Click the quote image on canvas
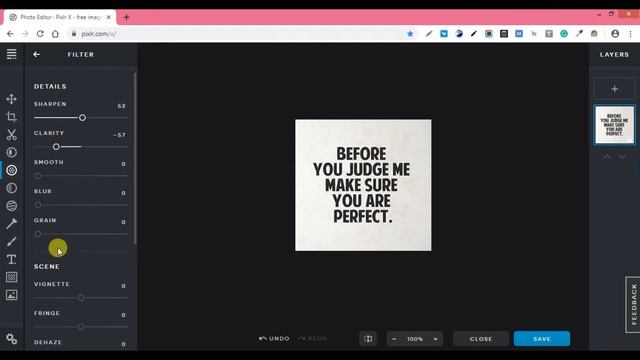Screen dimensions: 640x360 click(x=363, y=185)
